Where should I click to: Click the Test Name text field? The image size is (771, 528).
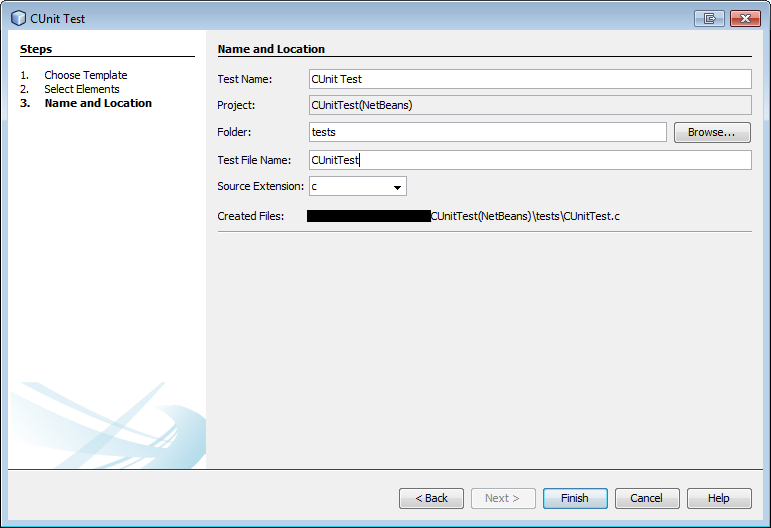pyautogui.click(x=530, y=79)
